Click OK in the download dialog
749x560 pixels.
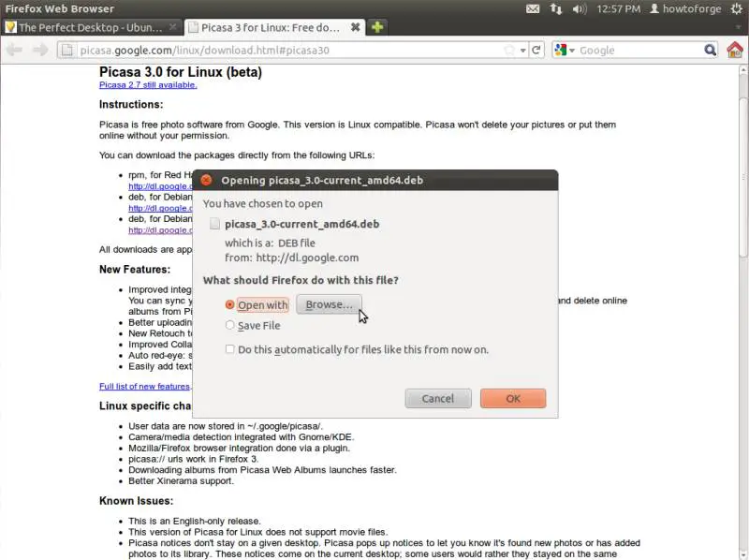[513, 399]
